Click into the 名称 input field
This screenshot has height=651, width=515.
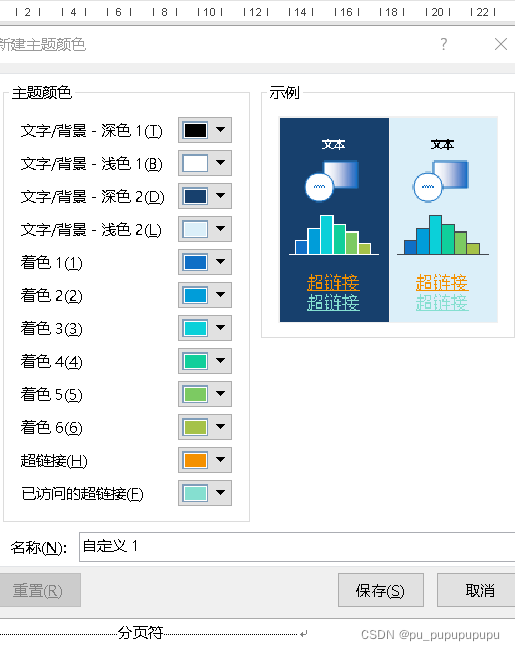click(297, 547)
